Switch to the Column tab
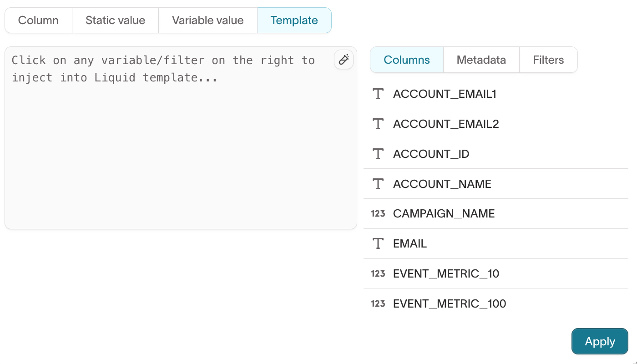The image size is (637, 364). coord(39,20)
